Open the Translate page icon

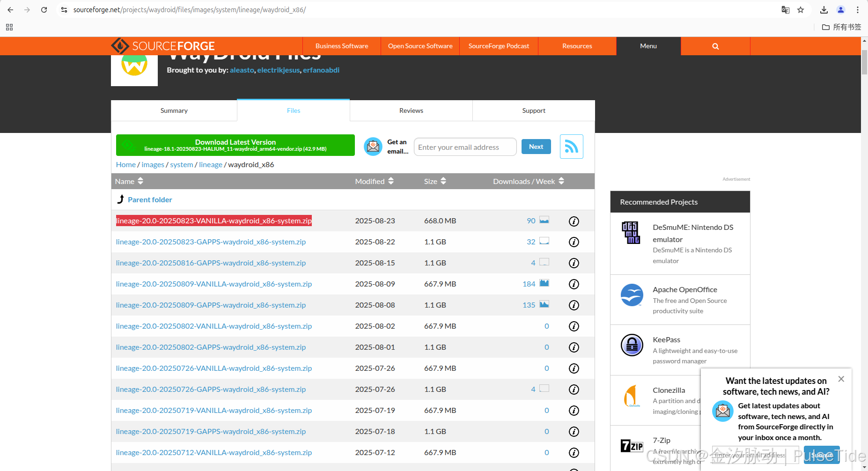click(786, 10)
